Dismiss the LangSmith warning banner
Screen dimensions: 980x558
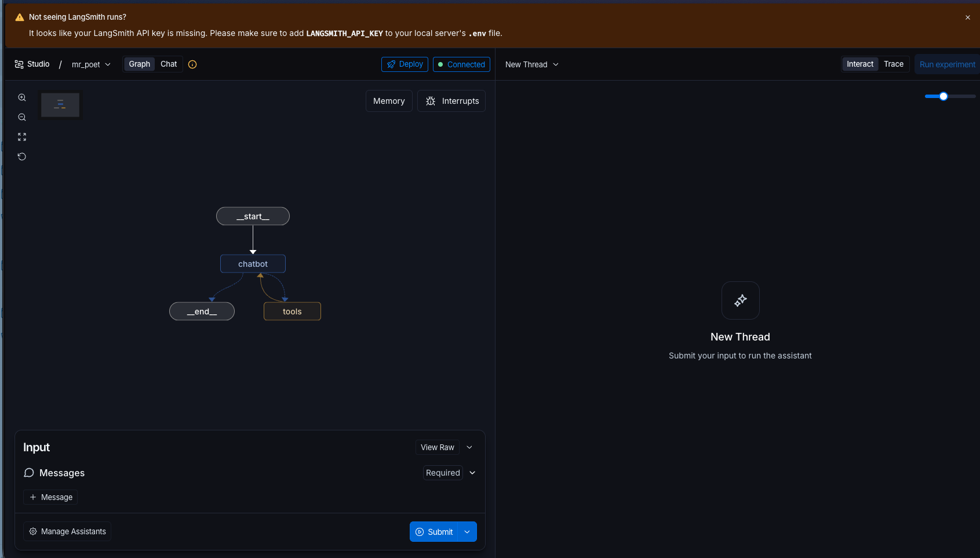[968, 17]
